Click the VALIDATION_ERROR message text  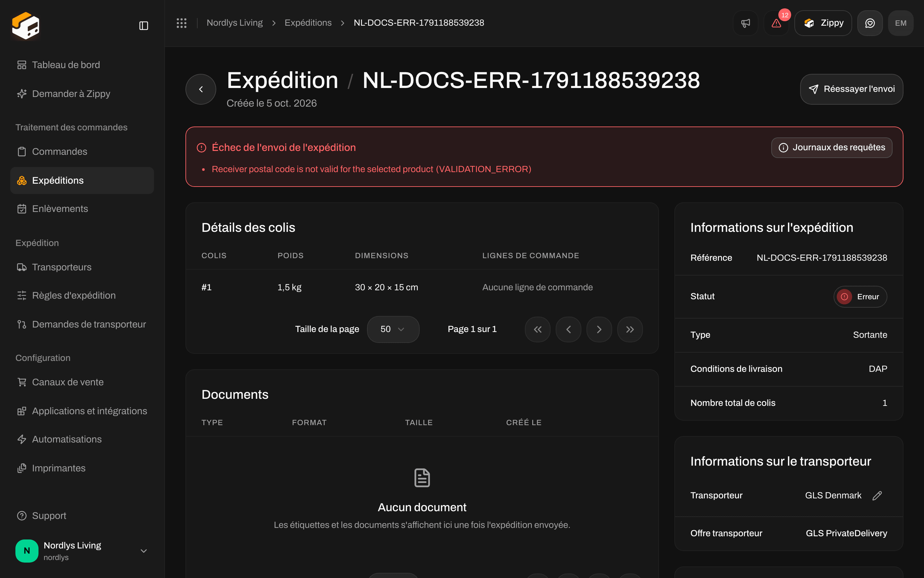372,169
